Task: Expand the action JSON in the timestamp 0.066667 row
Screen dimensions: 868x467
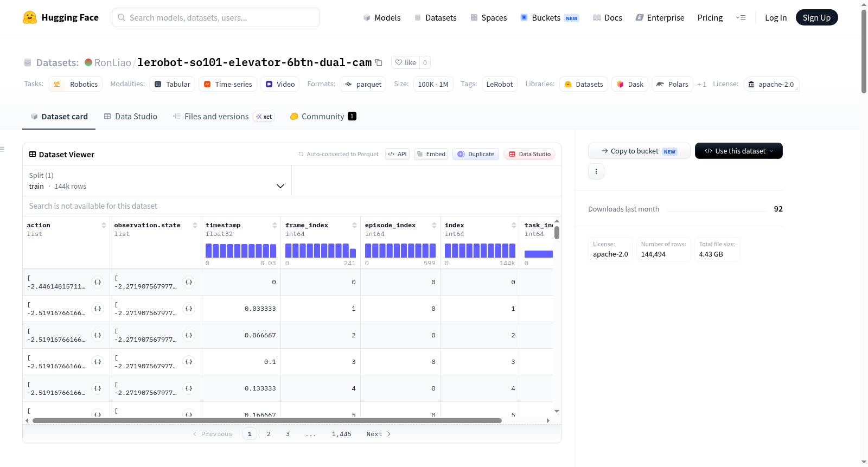Action: (x=98, y=335)
